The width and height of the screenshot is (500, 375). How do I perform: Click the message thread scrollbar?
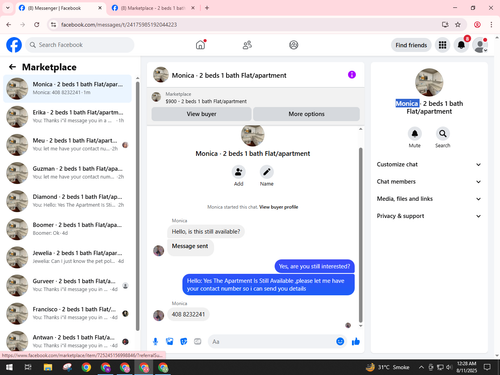tap(360, 235)
